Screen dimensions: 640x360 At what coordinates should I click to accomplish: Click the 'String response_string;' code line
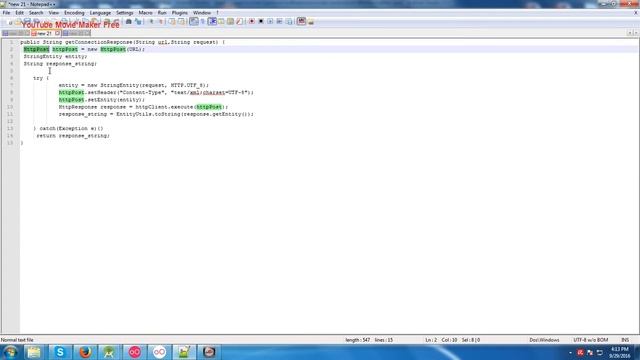point(60,64)
